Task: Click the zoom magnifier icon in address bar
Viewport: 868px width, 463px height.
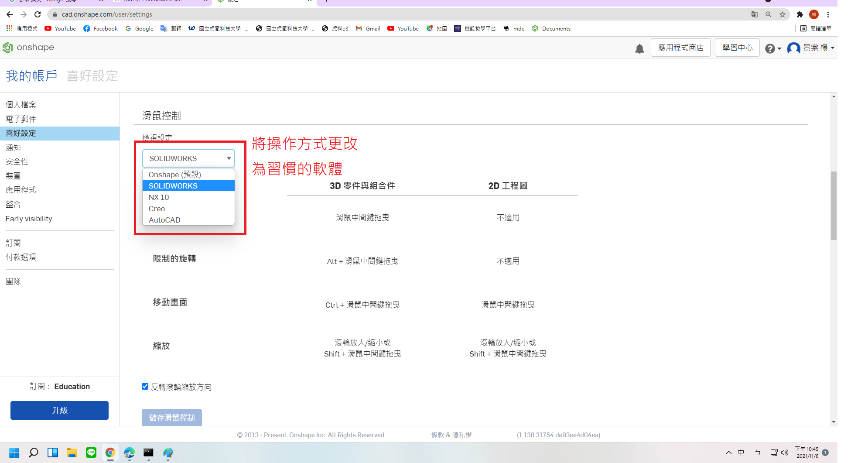Action: (x=769, y=14)
